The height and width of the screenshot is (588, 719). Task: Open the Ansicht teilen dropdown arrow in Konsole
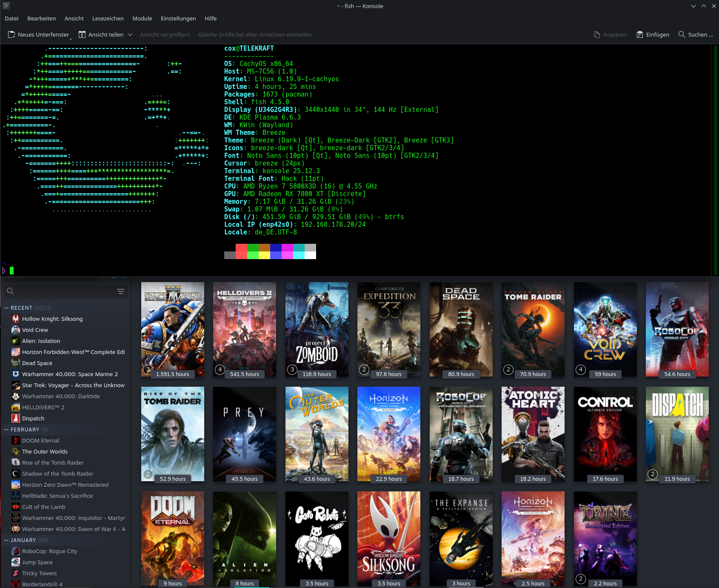pyautogui.click(x=130, y=34)
